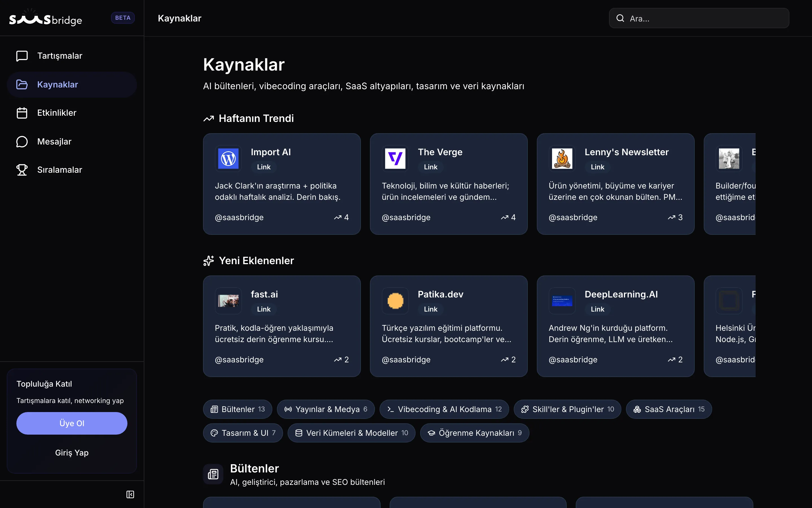This screenshot has height=508, width=812.
Task: Click Lenny's Newsletter campfire logo
Action: click(x=562, y=159)
